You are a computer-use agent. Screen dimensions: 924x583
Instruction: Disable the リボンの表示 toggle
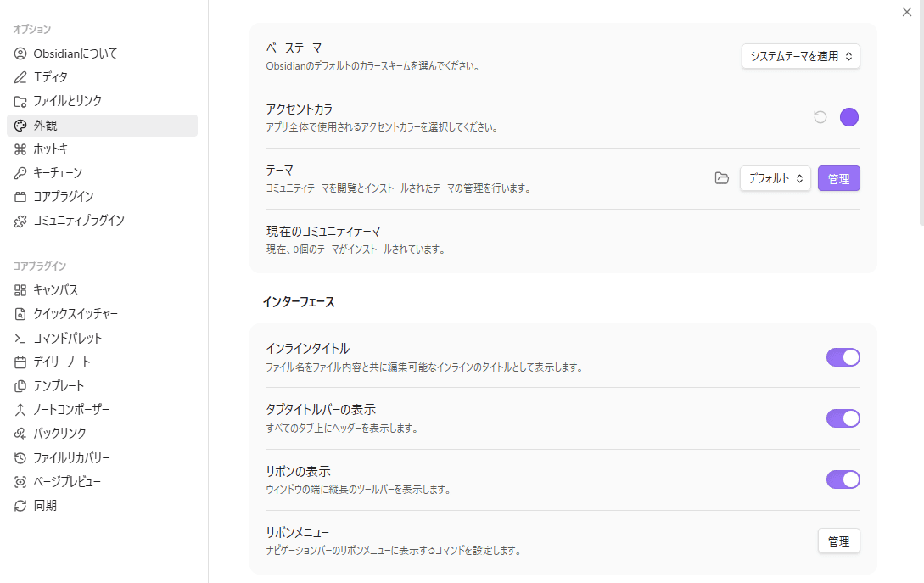point(842,479)
